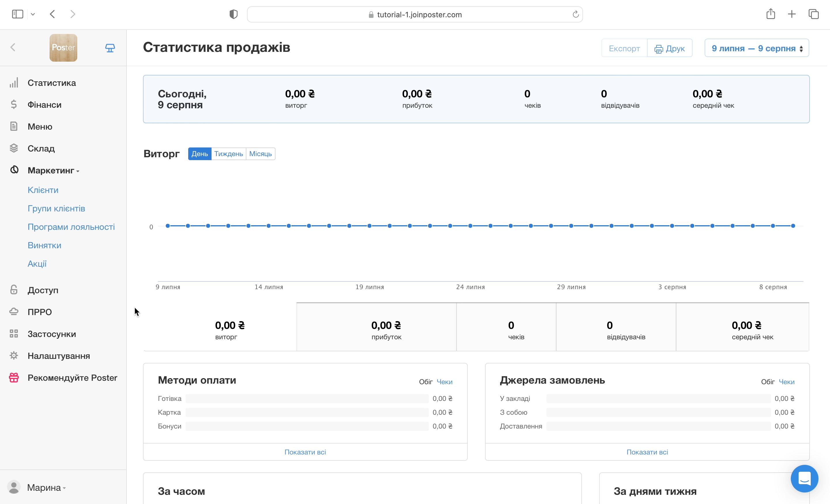Open the date range selector 9 липня — 9 серпня
The width and height of the screenshot is (830, 504).
(x=757, y=48)
